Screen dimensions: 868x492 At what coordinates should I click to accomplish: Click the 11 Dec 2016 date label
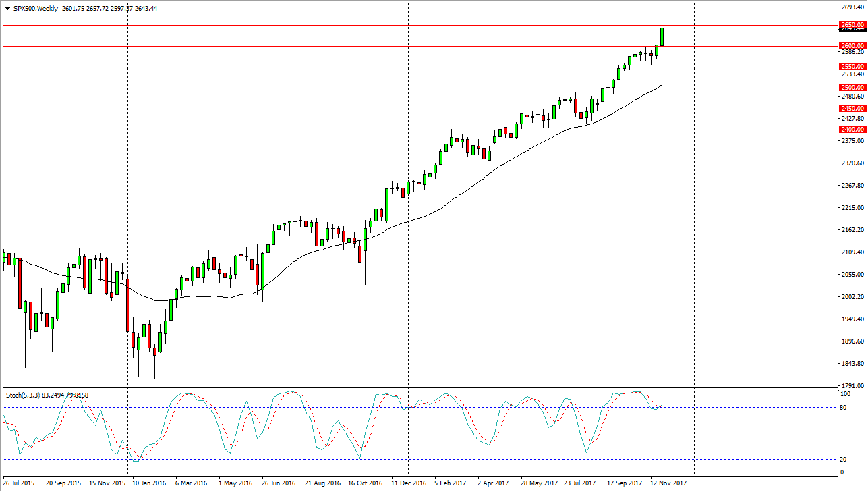(x=409, y=483)
